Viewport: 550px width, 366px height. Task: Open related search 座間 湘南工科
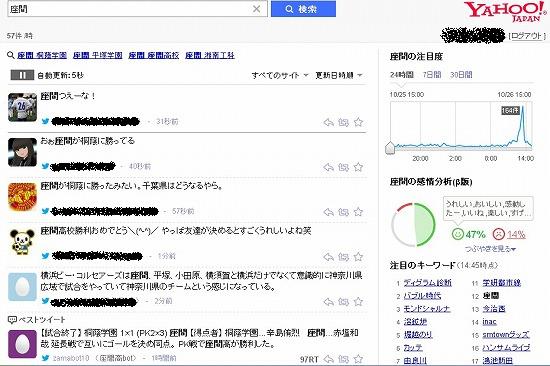(x=210, y=55)
